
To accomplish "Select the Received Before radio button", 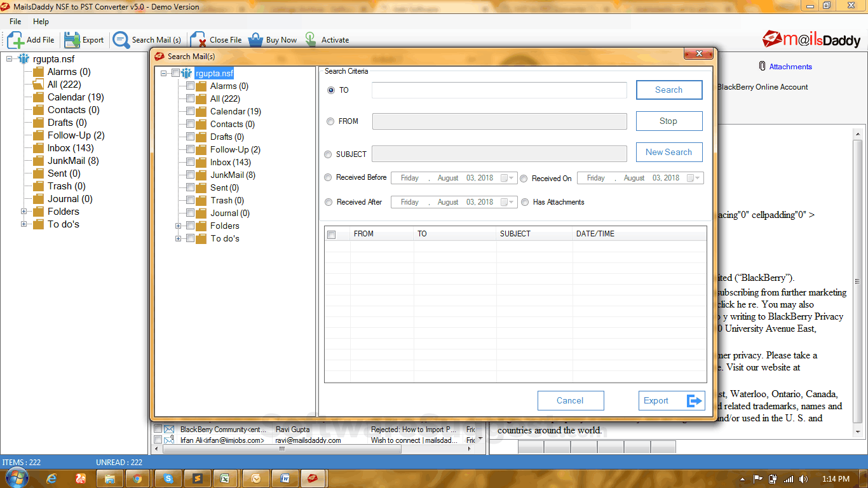I will pyautogui.click(x=328, y=178).
